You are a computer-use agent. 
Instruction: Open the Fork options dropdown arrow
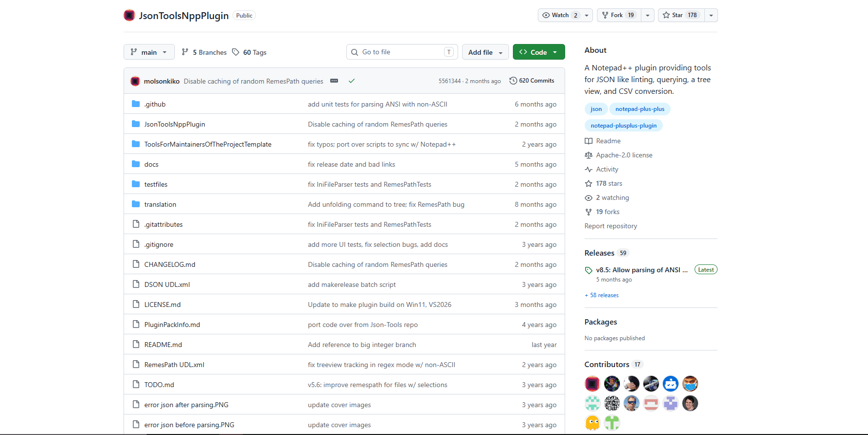[x=648, y=15]
